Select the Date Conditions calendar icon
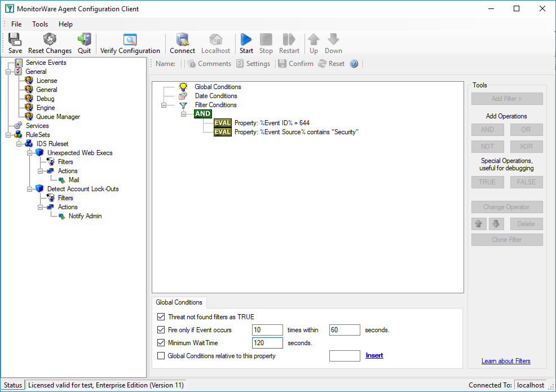The width and height of the screenshot is (556, 392). pos(183,96)
